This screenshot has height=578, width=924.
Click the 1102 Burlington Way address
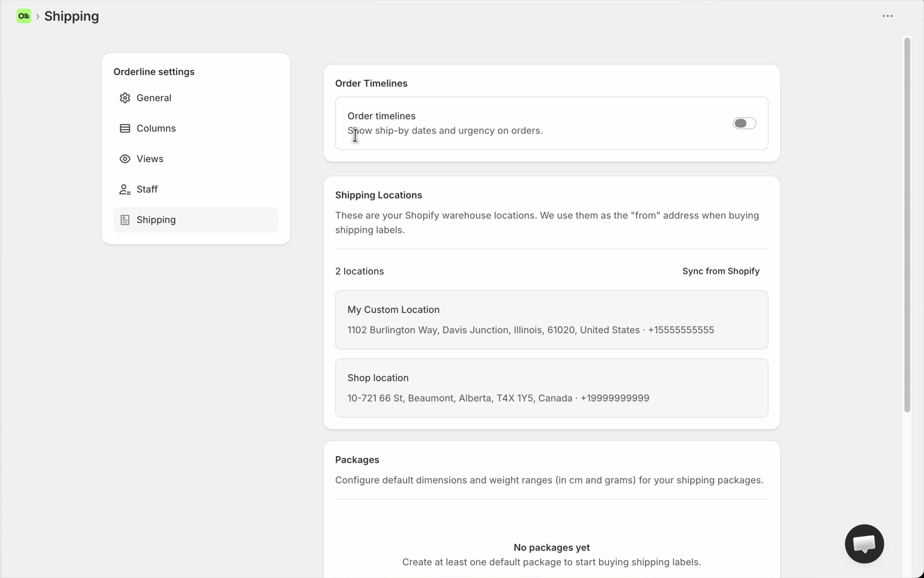(x=531, y=330)
